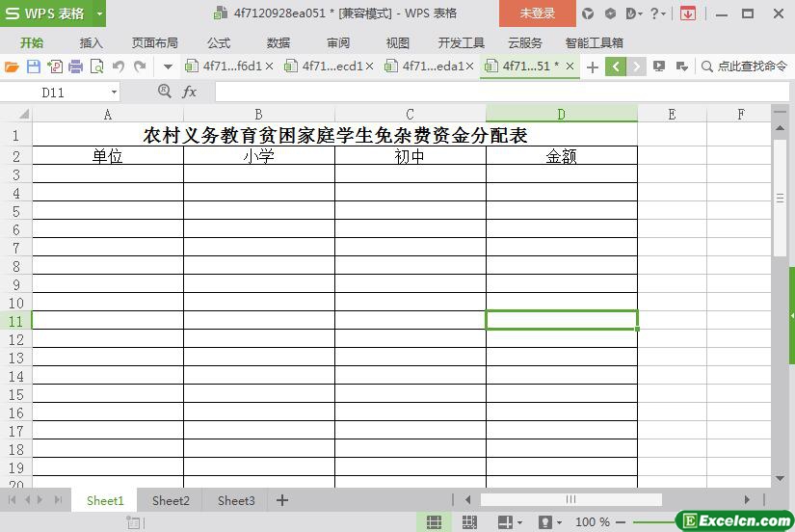Switch to the Sheet3 tab
The image size is (795, 532).
(236, 500)
